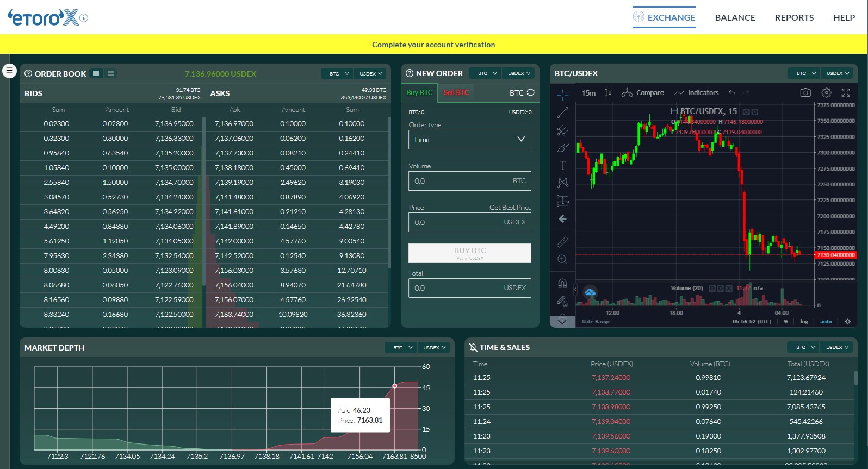Image resolution: width=868 pixels, height=469 pixels.
Task: Open the round hamburger side menu
Action: (x=9, y=71)
